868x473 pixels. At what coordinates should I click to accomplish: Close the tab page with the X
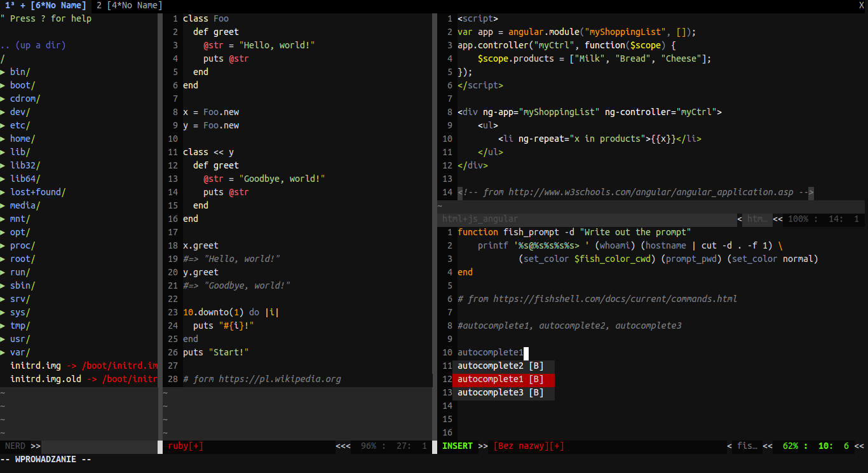click(x=862, y=5)
